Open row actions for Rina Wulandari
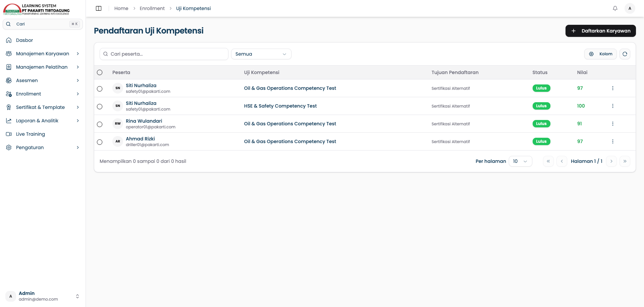644x307 pixels. click(x=613, y=124)
